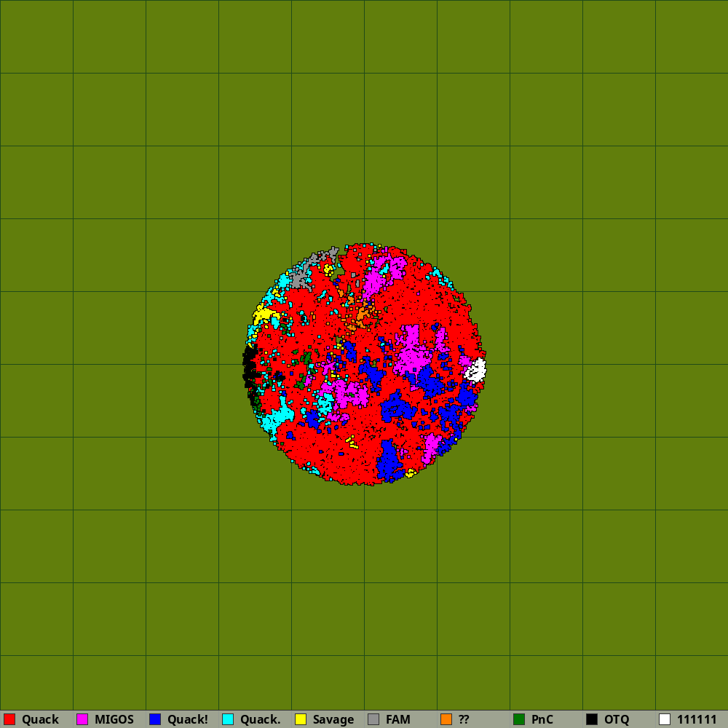This screenshot has width=728, height=728.
Task: Select the 111111 legend label
Action: [697, 720]
